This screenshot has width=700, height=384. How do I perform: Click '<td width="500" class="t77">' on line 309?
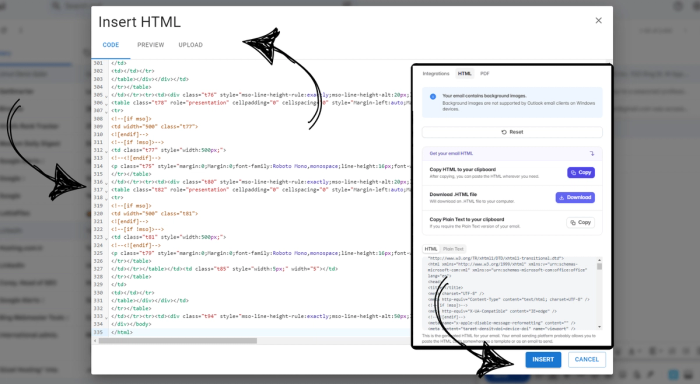pos(154,127)
